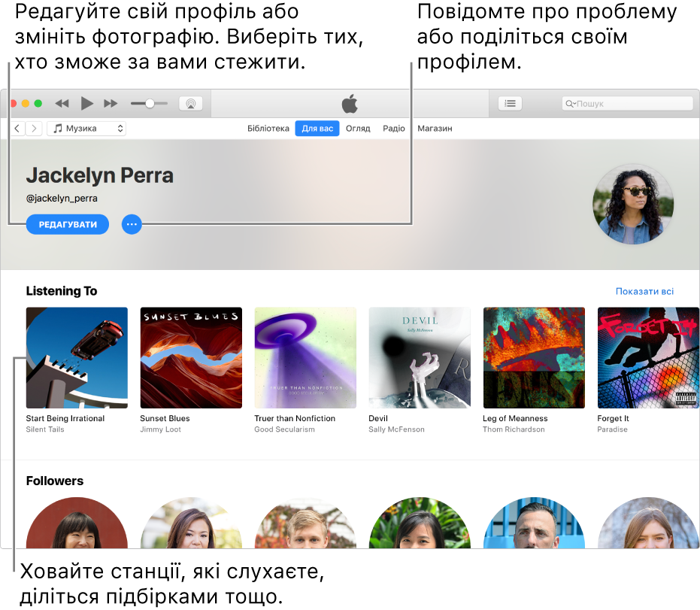This screenshot has height=610, width=700.
Task: Open Start Being Irrational album cover
Action: [x=77, y=358]
